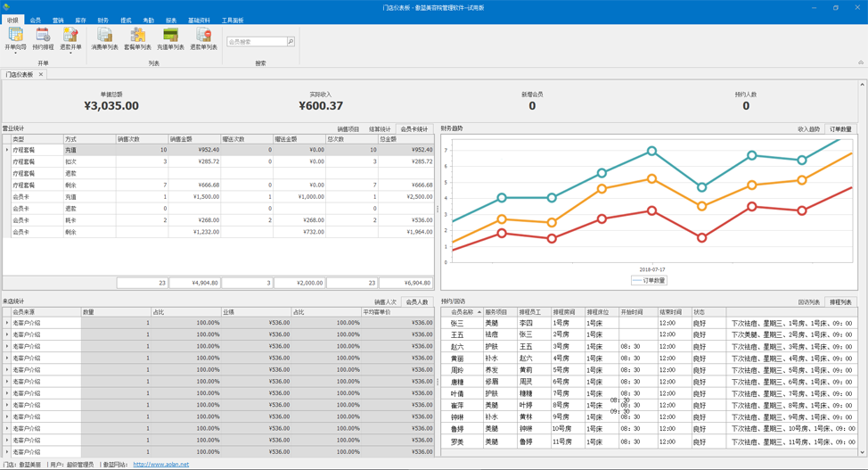
Task: Open the 财务 ribbon tab
Action: tap(102, 20)
